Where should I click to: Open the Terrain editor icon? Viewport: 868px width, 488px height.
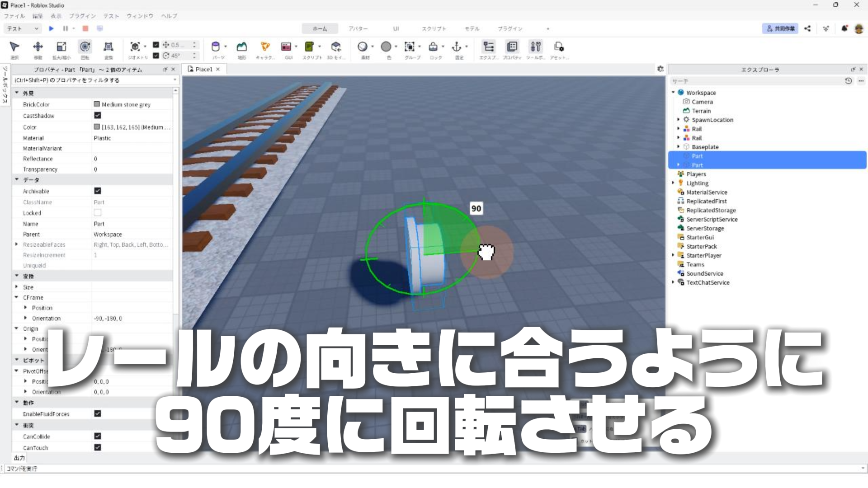point(242,47)
